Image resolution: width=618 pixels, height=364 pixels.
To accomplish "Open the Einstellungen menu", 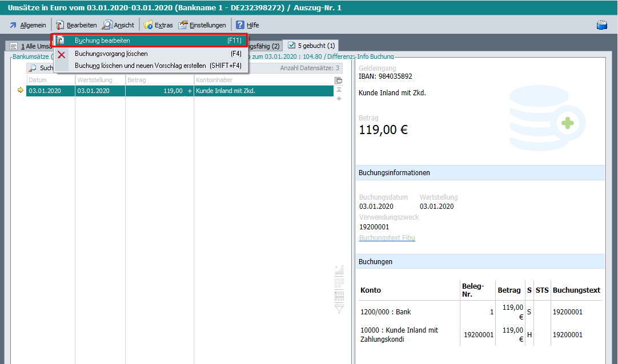I will 202,25.
